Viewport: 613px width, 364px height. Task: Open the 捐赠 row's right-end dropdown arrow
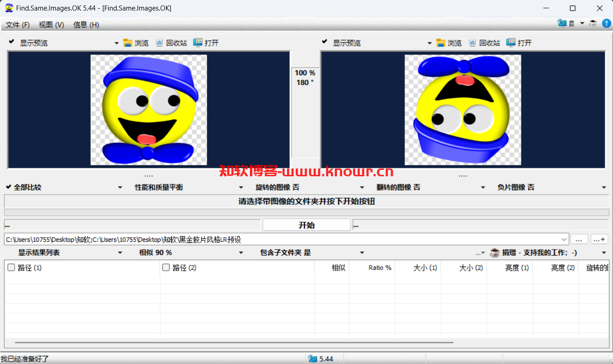point(604,253)
